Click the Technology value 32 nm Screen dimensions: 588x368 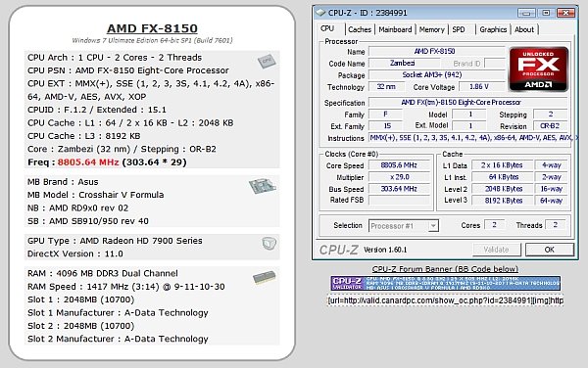pos(387,87)
